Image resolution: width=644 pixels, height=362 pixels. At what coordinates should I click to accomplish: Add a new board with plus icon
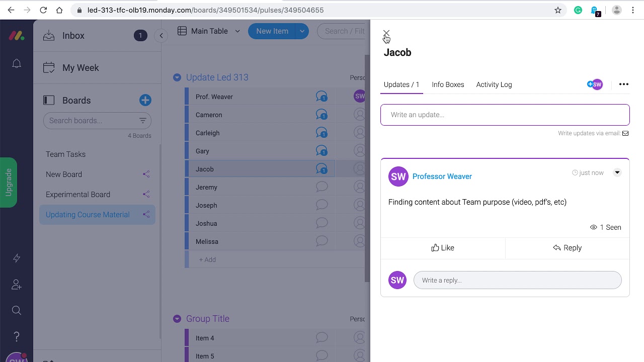145,100
